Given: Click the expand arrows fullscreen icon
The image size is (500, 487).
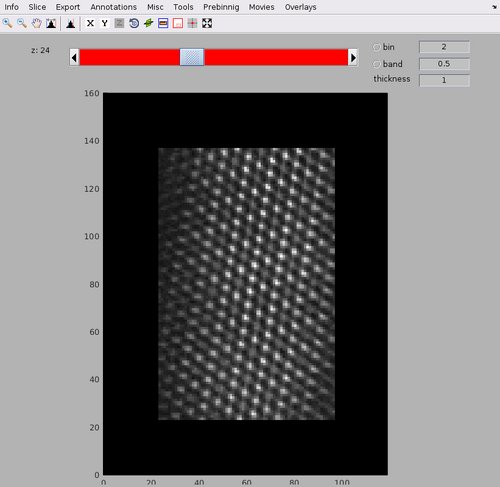Looking at the screenshot, I should 207,23.
